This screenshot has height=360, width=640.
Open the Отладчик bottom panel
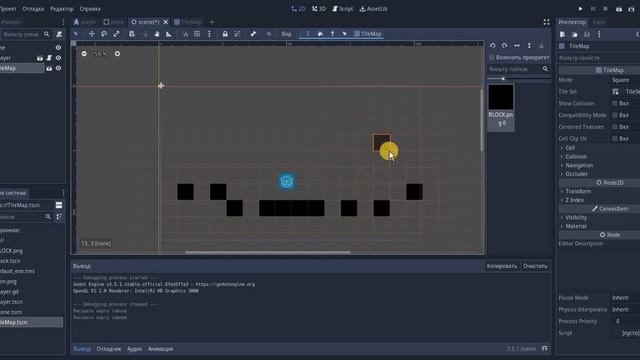coord(109,349)
